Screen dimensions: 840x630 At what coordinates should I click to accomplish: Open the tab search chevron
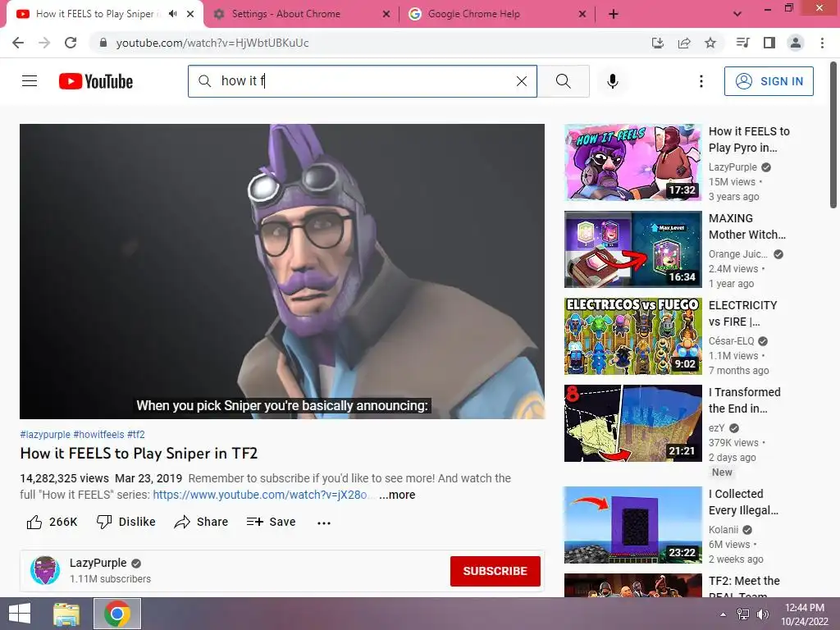click(x=737, y=14)
